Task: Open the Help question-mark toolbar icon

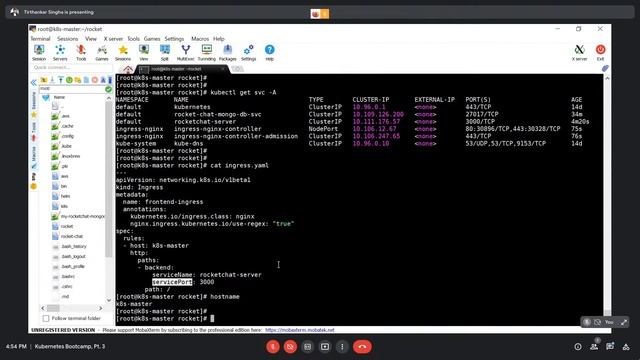Action: coord(269,53)
